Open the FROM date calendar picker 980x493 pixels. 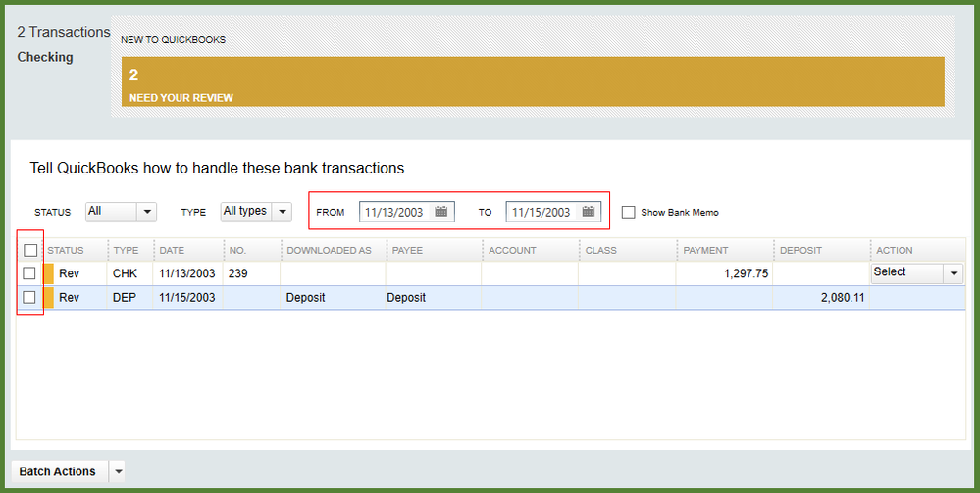tap(441, 211)
